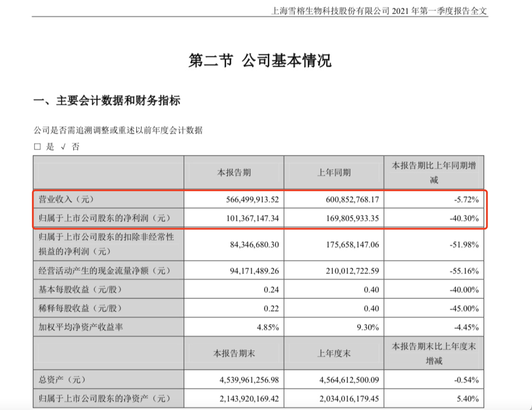Click row label 归属于上市公司股东的扣除非经常性损益的净利润

[x=106, y=244]
